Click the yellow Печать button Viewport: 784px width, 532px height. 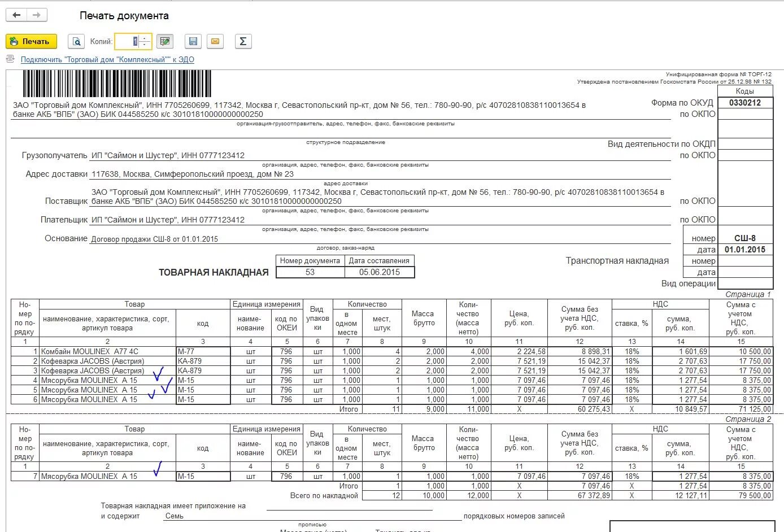[x=31, y=41]
